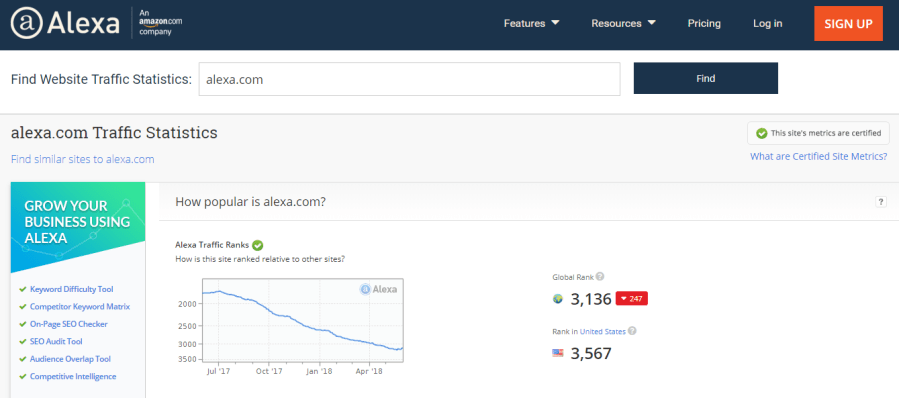Open the On-Page SEO Checker link
The image size is (899, 398).
click(69, 324)
